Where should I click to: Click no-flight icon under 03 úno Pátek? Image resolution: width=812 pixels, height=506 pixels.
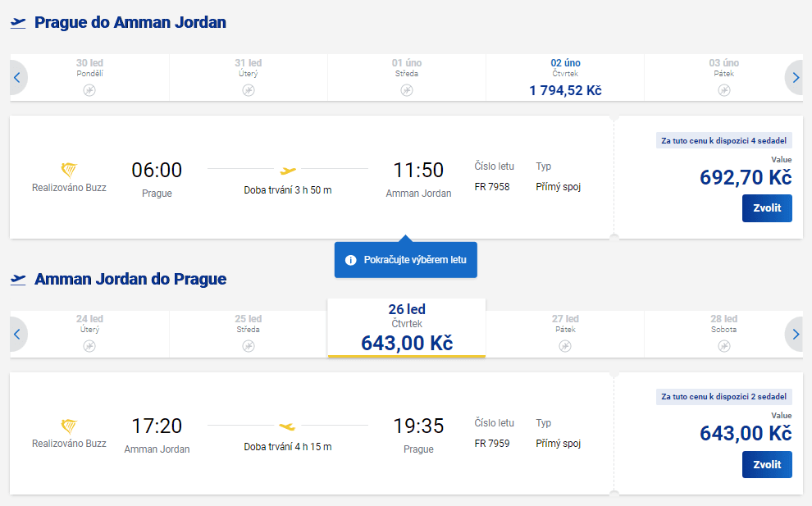click(724, 90)
